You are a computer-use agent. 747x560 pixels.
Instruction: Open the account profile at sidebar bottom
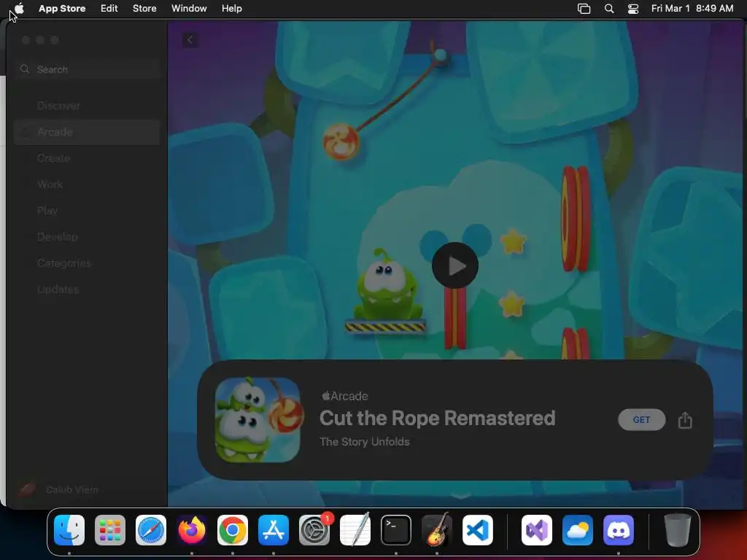[58, 489]
